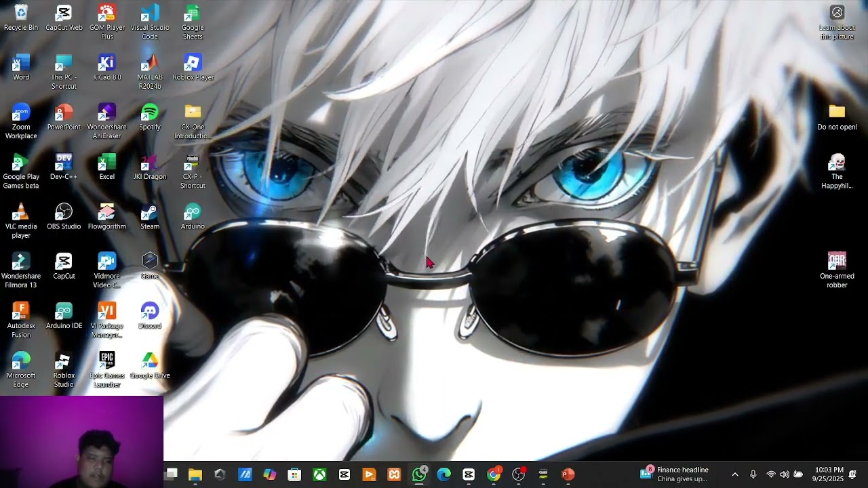
Task: Open the notification bell in the taskbar
Action: point(853,474)
